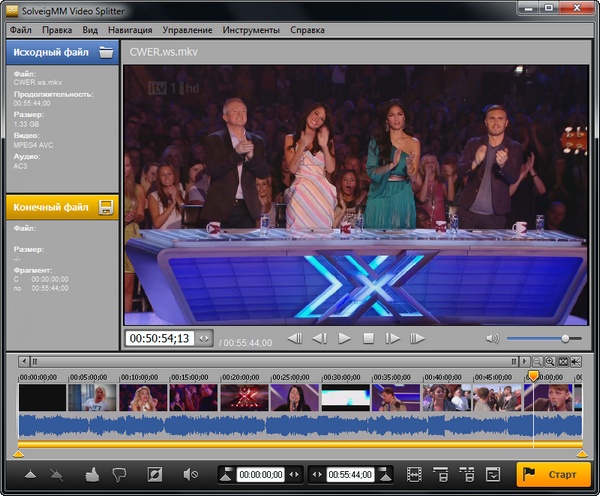Viewport: 600px width, 496px height.
Task: Click the fragment start time field
Action: point(260,474)
